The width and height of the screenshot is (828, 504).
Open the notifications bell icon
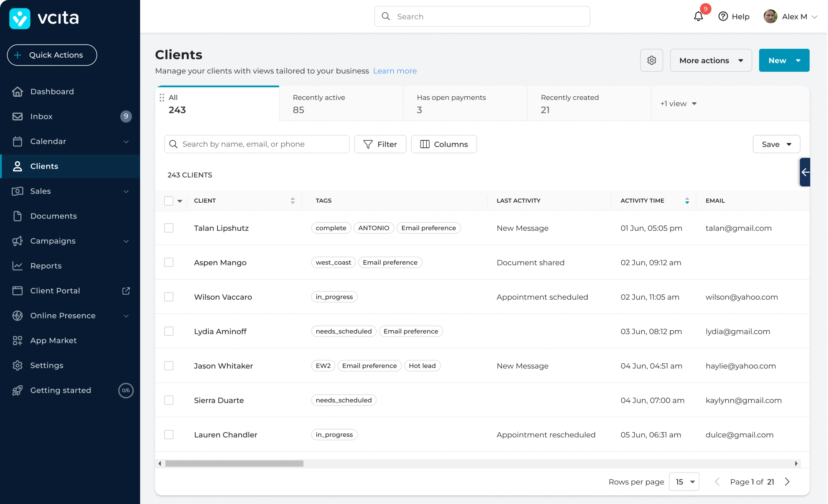(698, 16)
